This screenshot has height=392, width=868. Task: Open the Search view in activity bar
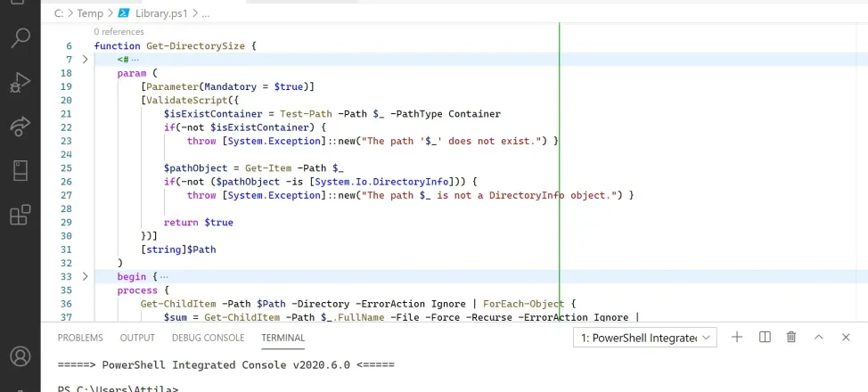[x=20, y=38]
